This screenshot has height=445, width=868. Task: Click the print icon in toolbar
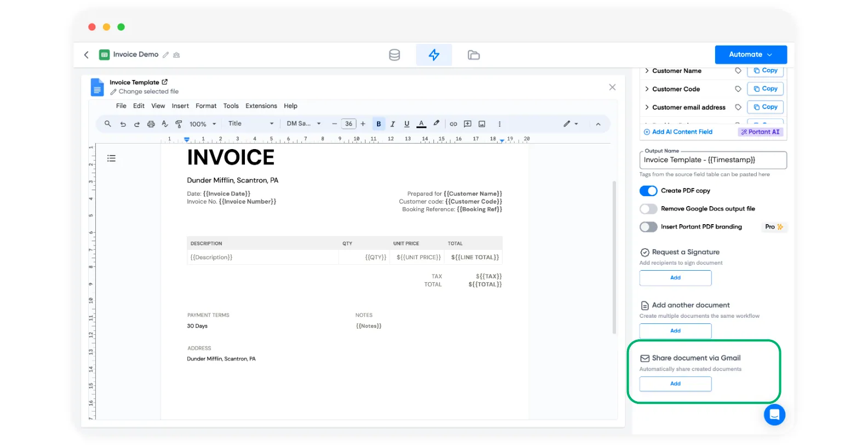pos(151,124)
